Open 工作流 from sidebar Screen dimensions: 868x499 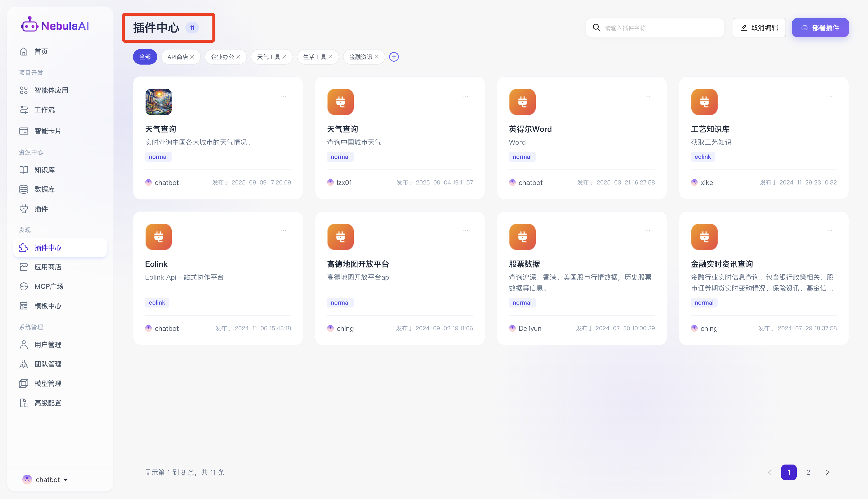[x=44, y=110]
